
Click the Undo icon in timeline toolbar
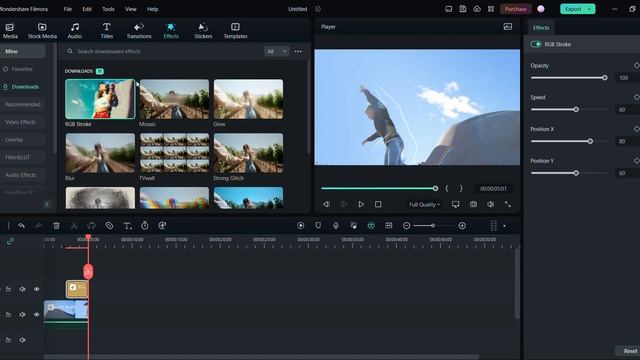[21, 225]
